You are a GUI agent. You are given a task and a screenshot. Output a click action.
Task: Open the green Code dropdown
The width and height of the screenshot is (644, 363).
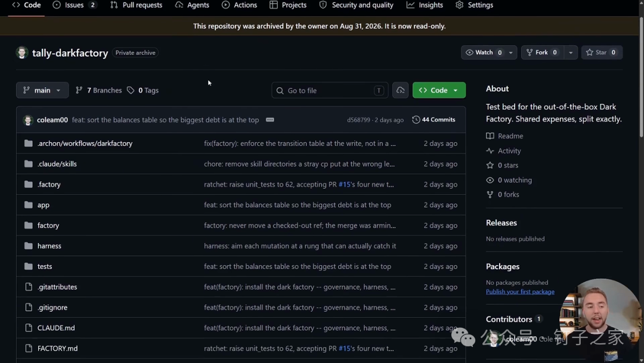point(439,90)
